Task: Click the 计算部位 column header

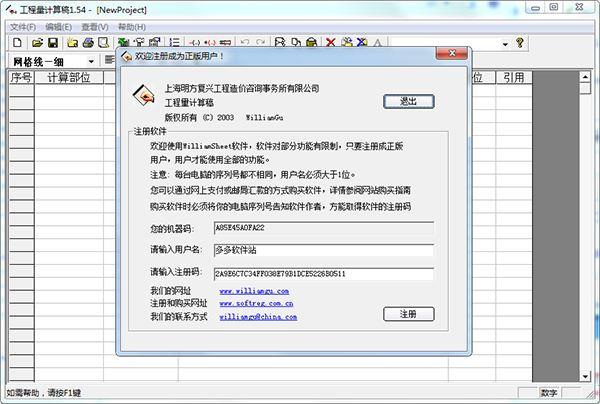Action: pos(69,78)
